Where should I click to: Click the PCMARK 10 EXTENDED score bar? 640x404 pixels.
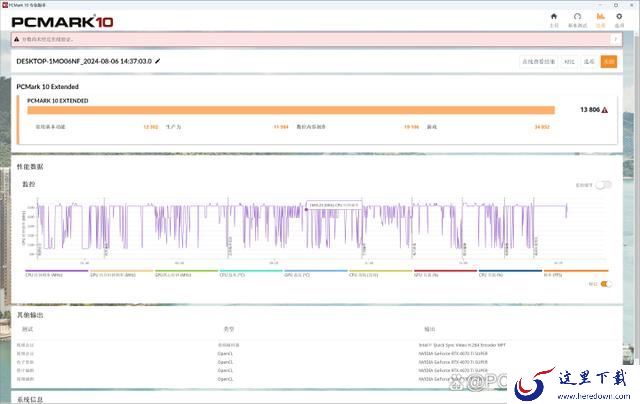pos(291,110)
